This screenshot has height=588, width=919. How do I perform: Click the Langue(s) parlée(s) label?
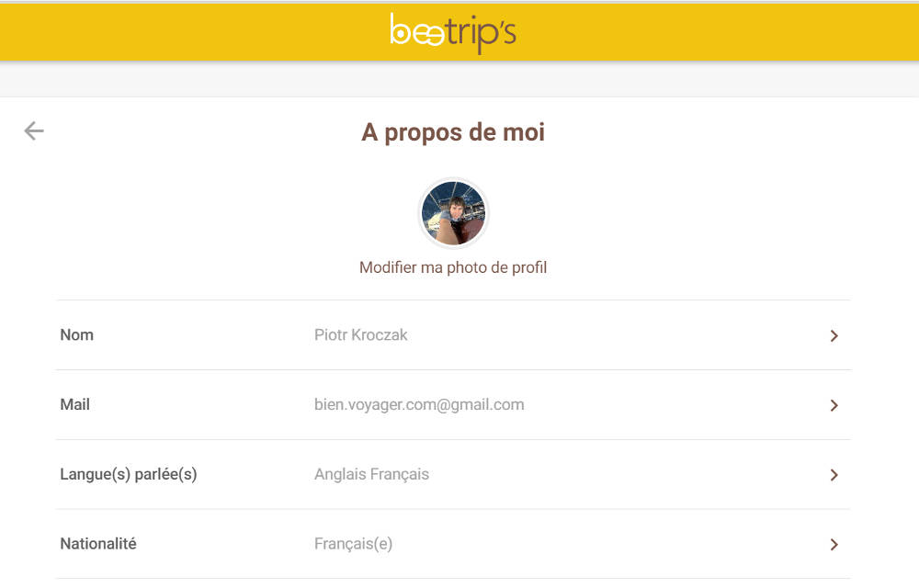129,474
